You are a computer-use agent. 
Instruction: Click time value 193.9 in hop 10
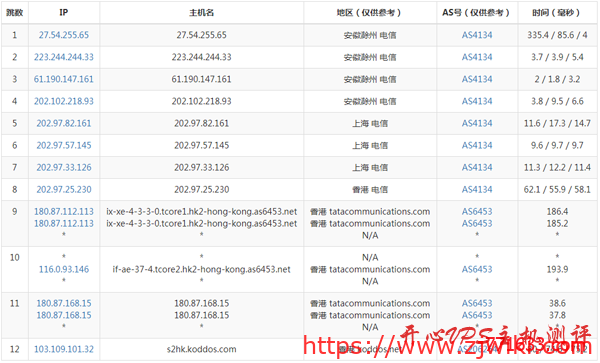557,270
